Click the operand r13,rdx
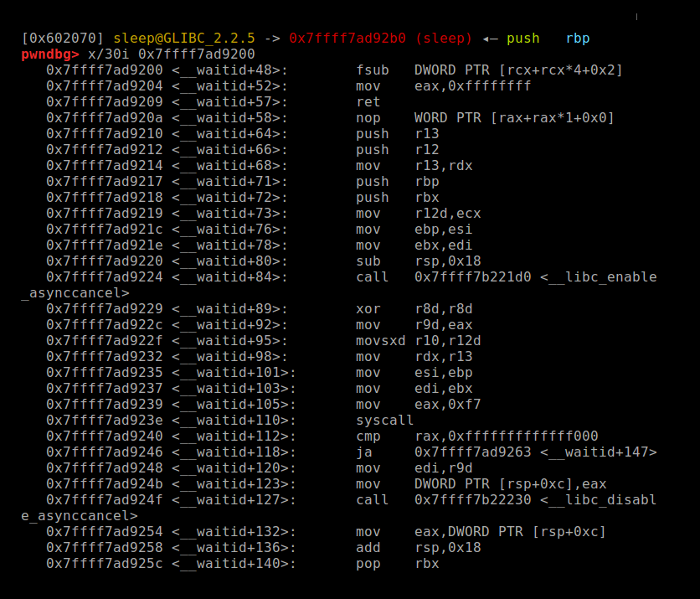 click(443, 166)
